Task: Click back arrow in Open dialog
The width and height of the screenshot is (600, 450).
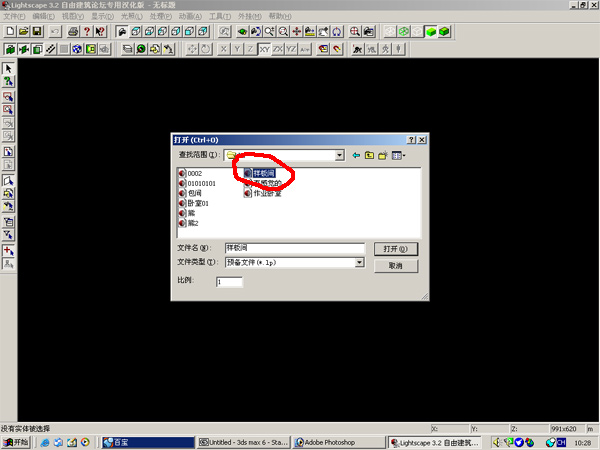Action: (356, 155)
